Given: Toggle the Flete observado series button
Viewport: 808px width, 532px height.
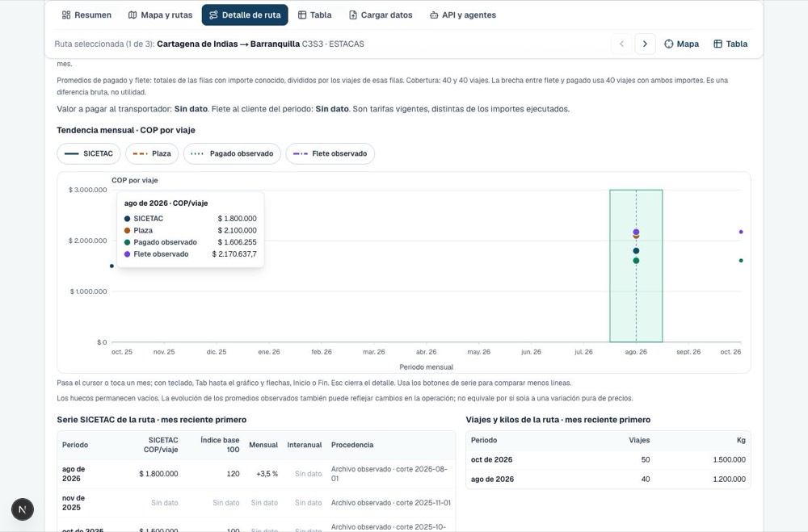Looking at the screenshot, I should [x=330, y=153].
